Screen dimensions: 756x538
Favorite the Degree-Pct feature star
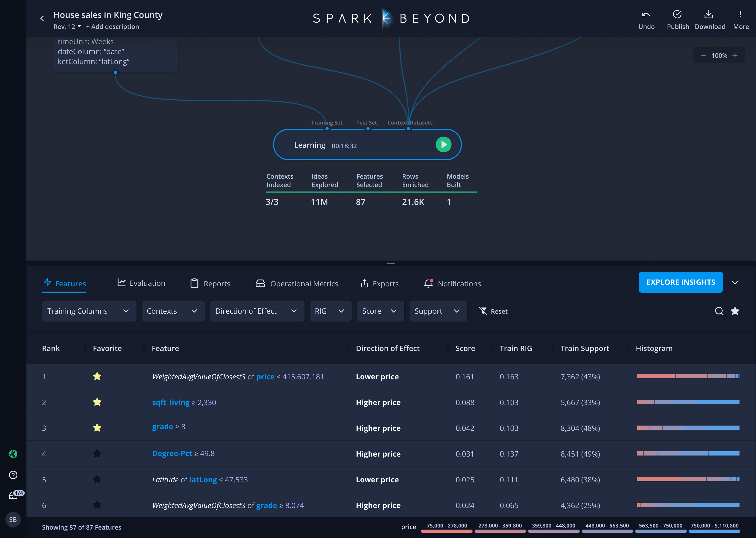(97, 453)
